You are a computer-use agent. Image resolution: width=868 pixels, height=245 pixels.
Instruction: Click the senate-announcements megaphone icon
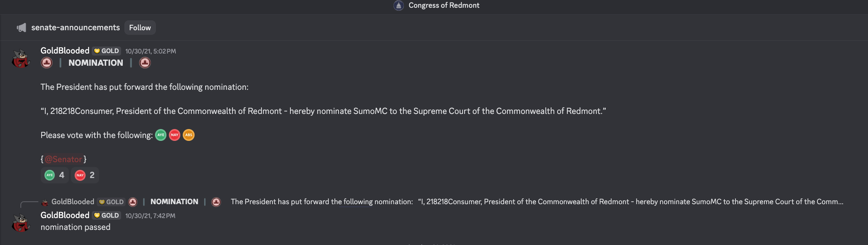(21, 27)
